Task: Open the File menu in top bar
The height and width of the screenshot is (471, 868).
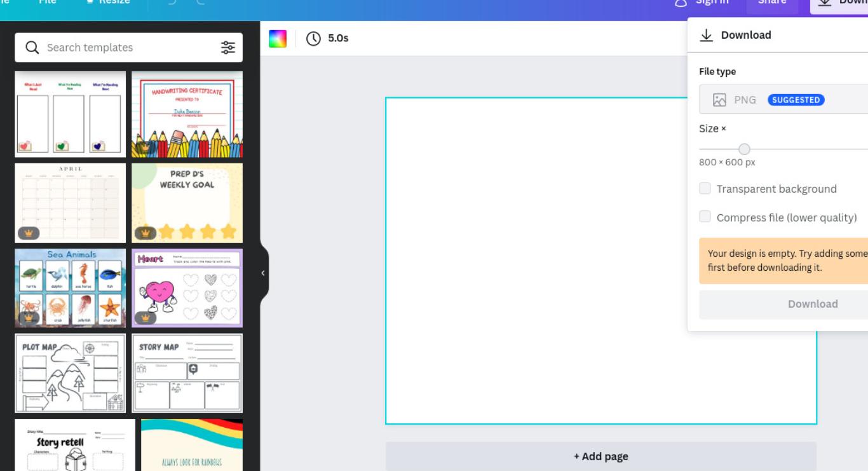Action: tap(48, 2)
